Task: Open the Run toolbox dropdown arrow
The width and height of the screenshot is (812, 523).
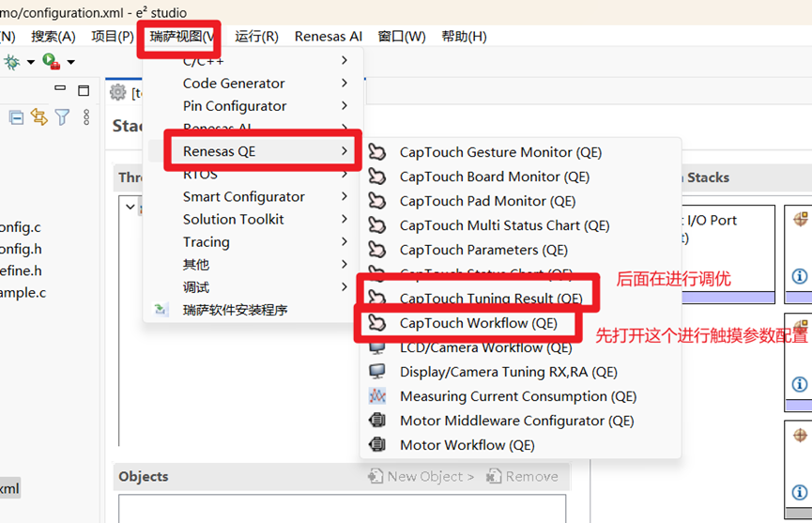Action: point(71,62)
